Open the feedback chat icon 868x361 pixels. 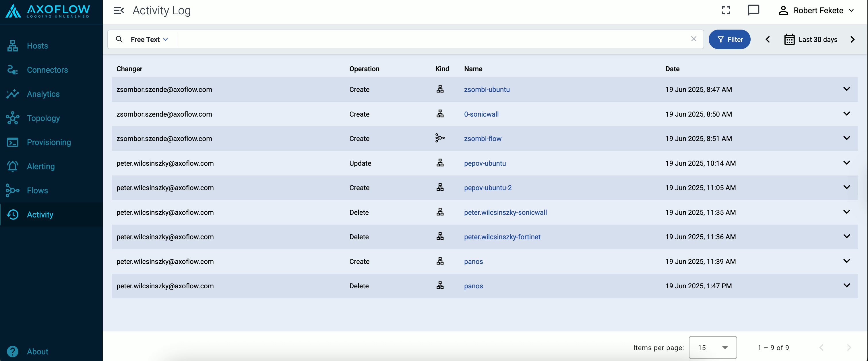pos(753,10)
